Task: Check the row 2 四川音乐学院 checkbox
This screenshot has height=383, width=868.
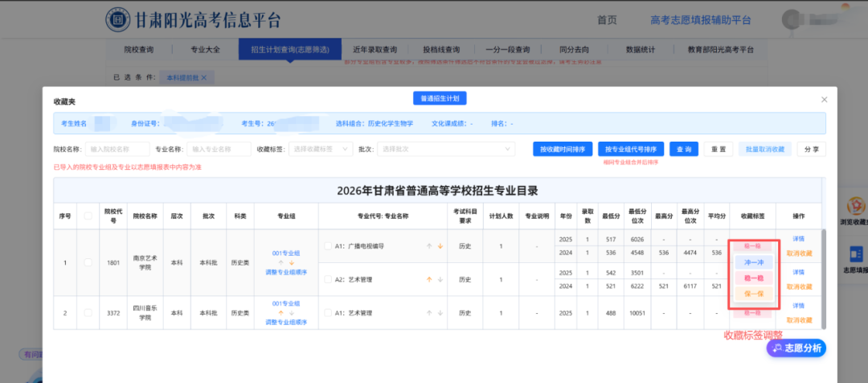Action: coord(88,313)
